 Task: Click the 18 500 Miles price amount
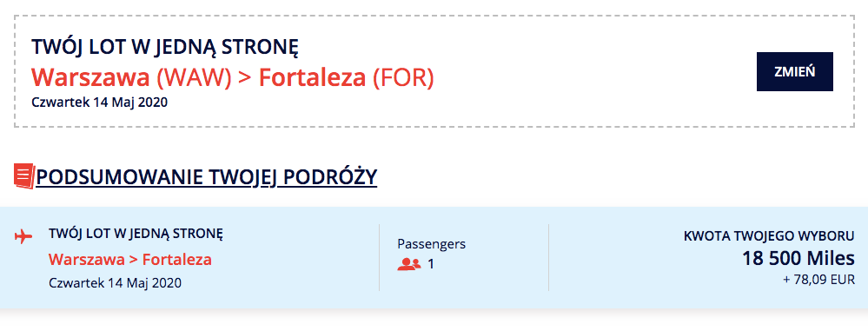798,259
